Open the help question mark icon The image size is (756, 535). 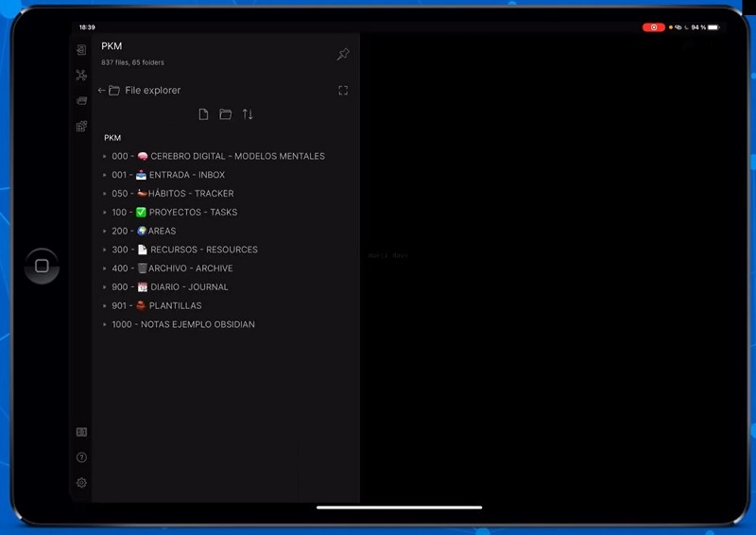point(81,457)
